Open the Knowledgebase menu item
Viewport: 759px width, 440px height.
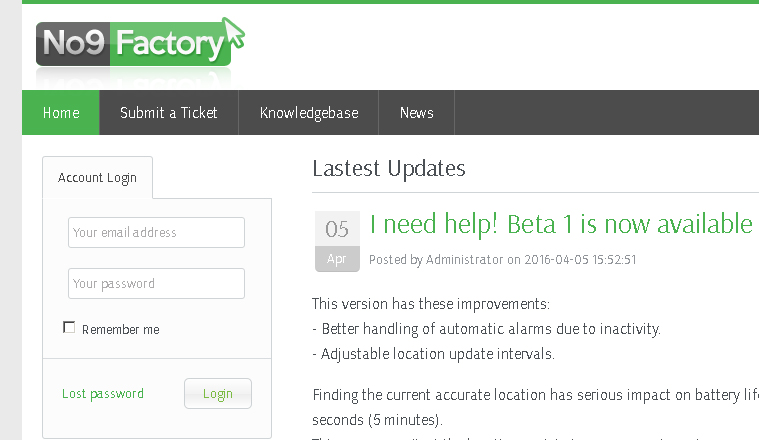(x=309, y=113)
